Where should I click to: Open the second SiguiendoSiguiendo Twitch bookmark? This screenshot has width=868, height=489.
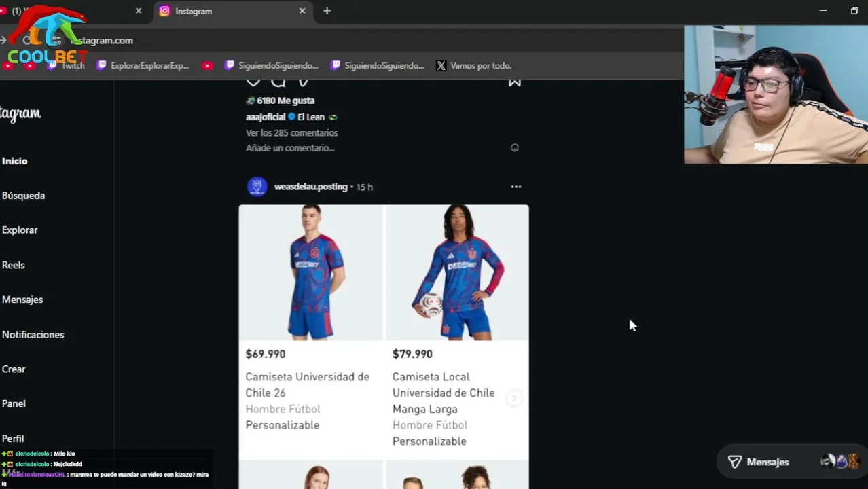click(378, 66)
